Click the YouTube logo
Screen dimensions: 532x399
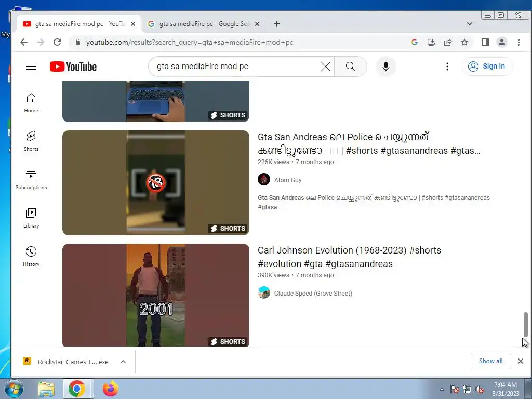(x=73, y=66)
